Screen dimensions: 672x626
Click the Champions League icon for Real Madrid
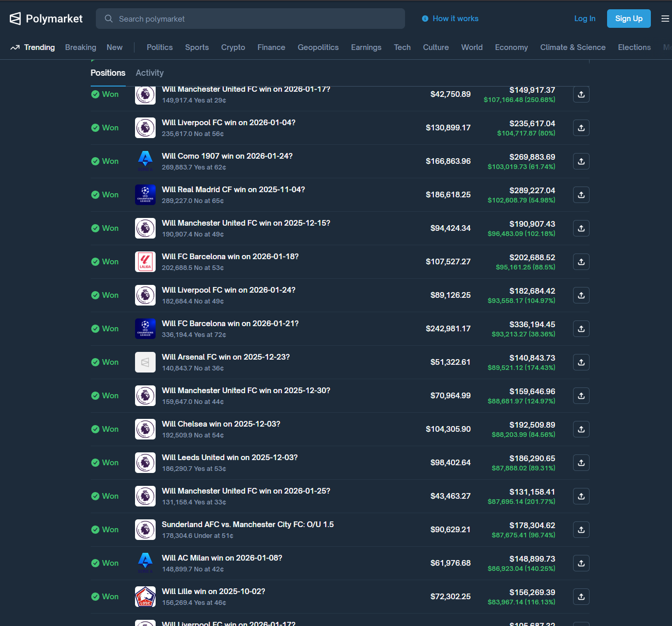(145, 195)
